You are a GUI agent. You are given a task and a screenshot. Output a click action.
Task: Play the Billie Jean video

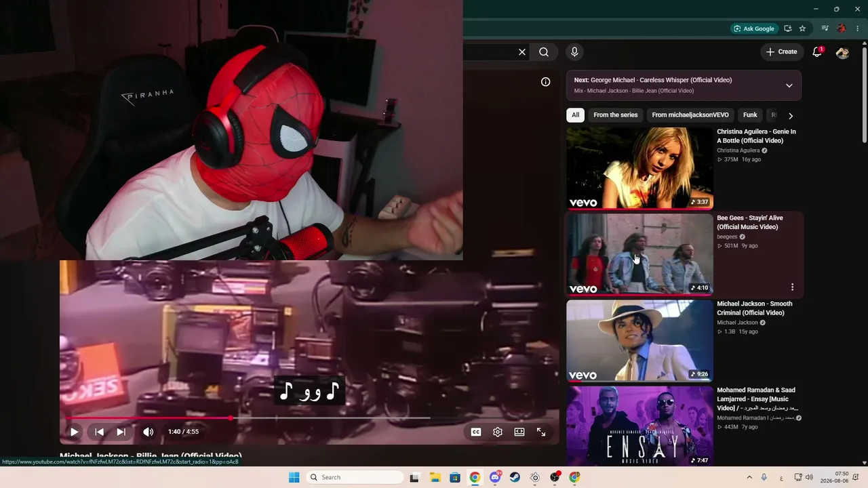74,432
